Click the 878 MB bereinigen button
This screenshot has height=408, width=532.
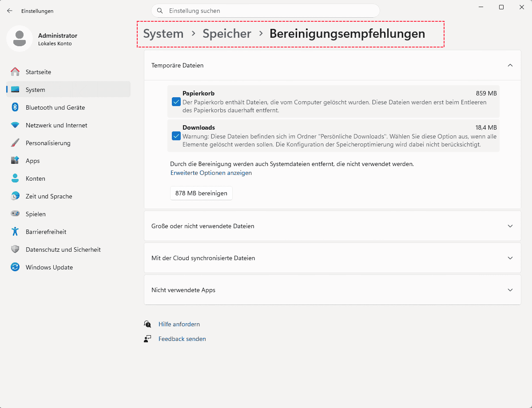pyautogui.click(x=201, y=193)
